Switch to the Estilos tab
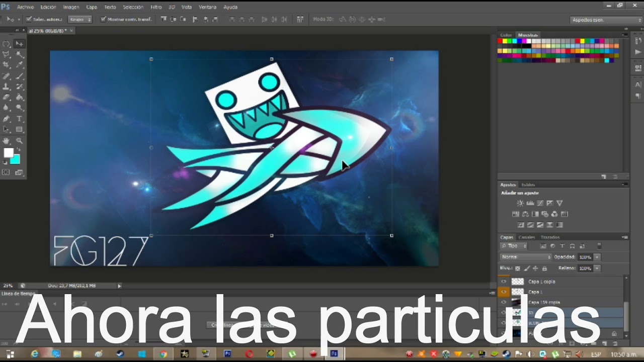 (x=528, y=185)
